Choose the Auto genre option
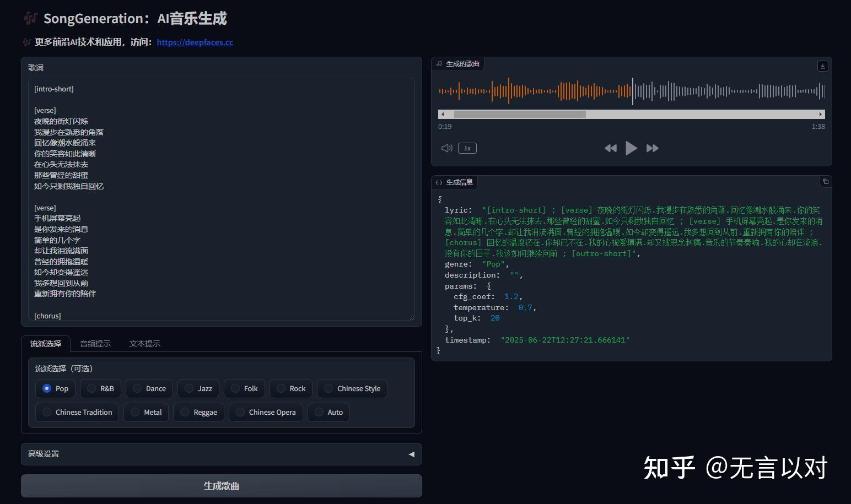 pos(328,412)
